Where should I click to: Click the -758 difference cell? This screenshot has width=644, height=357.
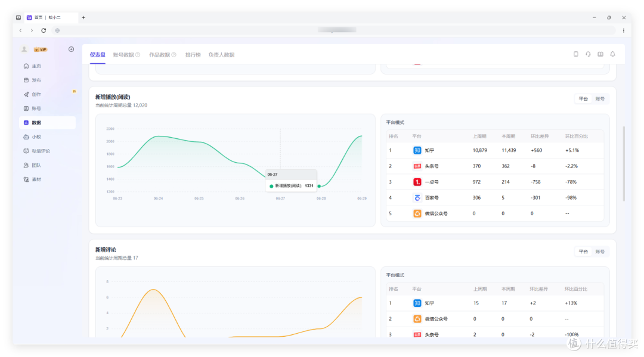pyautogui.click(x=537, y=182)
